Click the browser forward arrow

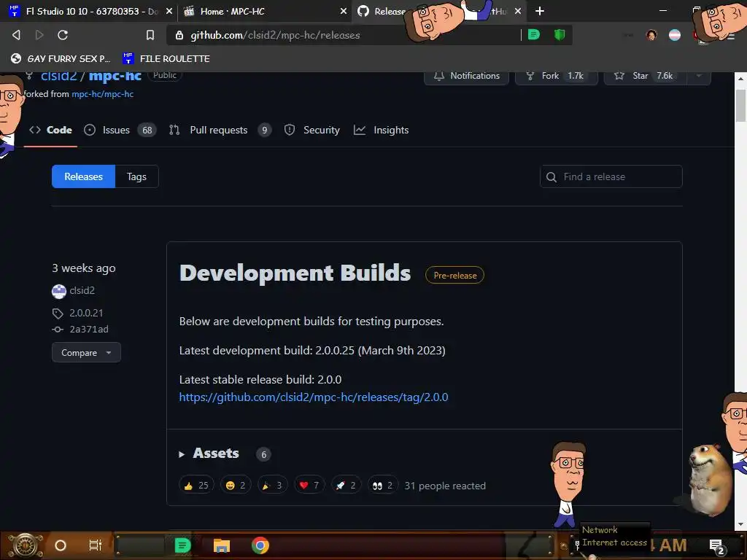39,35
